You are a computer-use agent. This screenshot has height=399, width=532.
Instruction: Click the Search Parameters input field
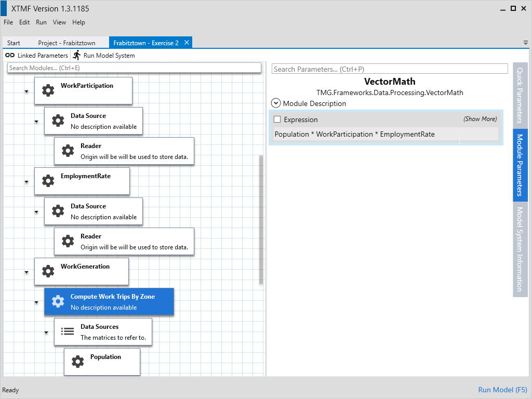pyautogui.click(x=390, y=69)
